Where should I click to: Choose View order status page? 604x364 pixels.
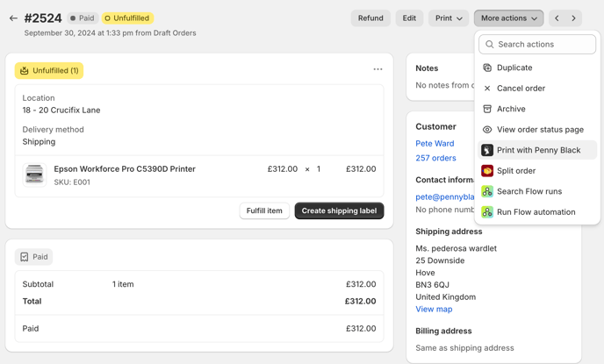tap(537, 130)
